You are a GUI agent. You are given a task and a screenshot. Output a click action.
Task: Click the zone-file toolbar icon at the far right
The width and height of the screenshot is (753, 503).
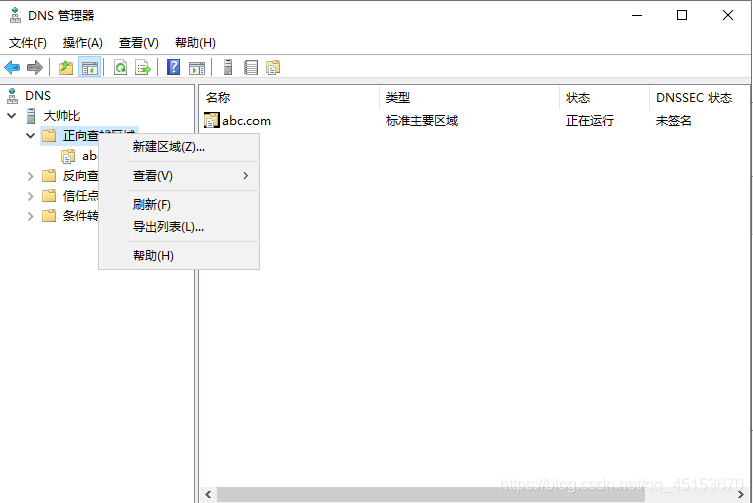pyautogui.click(x=273, y=67)
